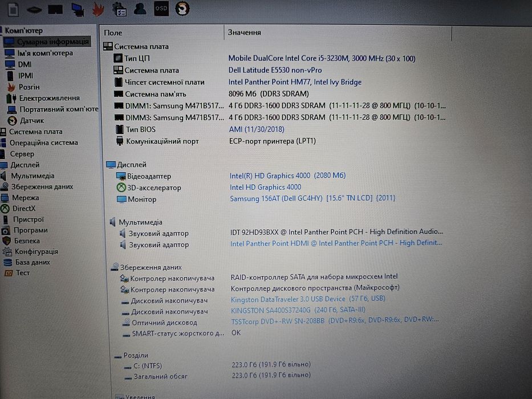Open Intel(R) HD Graphics 4000 (2080 Мб) link
Screen dimensions: 532x399
(288, 176)
